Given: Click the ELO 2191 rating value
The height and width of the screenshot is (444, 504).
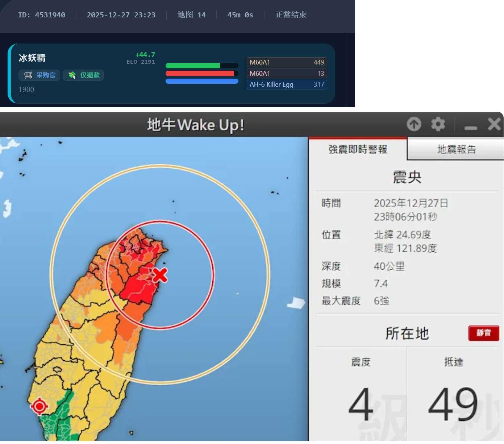Looking at the screenshot, I should [141, 62].
